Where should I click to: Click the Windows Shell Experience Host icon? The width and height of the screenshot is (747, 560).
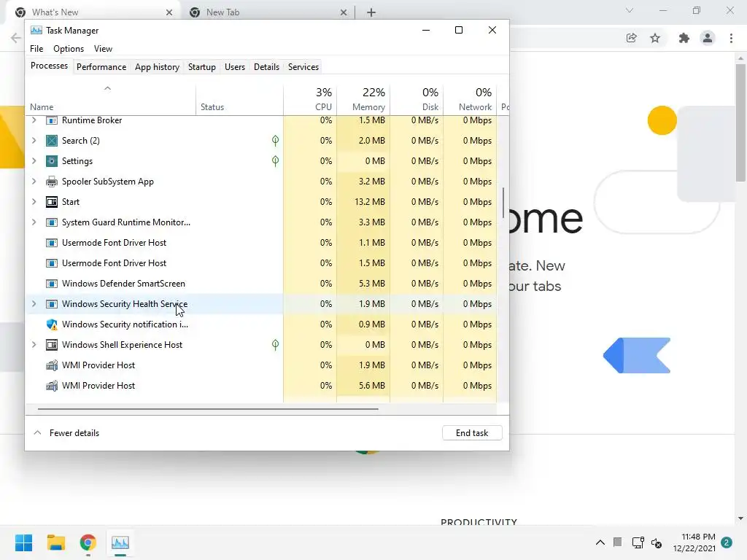click(x=52, y=345)
